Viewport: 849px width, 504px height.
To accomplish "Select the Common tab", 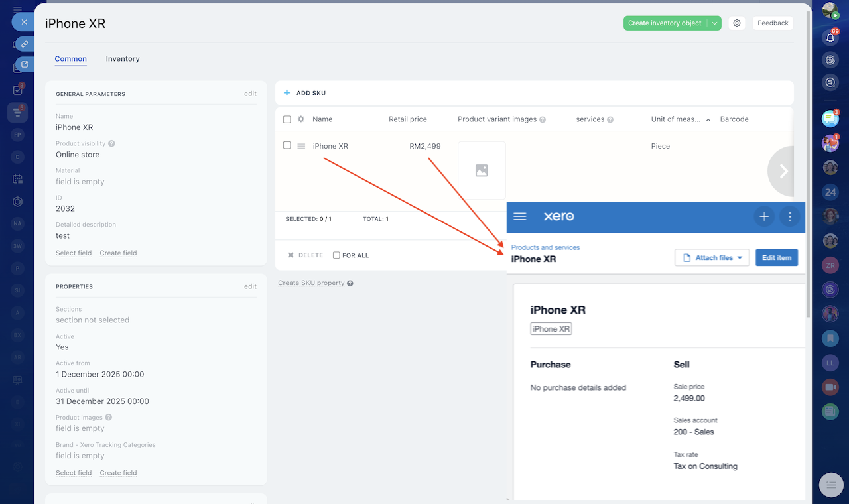I will point(70,59).
